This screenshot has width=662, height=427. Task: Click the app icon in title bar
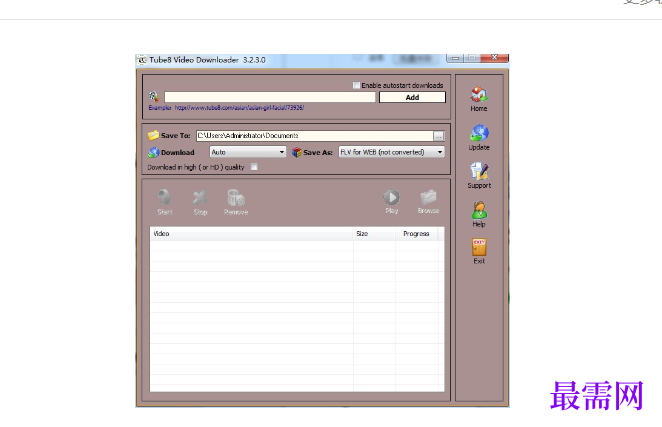point(142,60)
